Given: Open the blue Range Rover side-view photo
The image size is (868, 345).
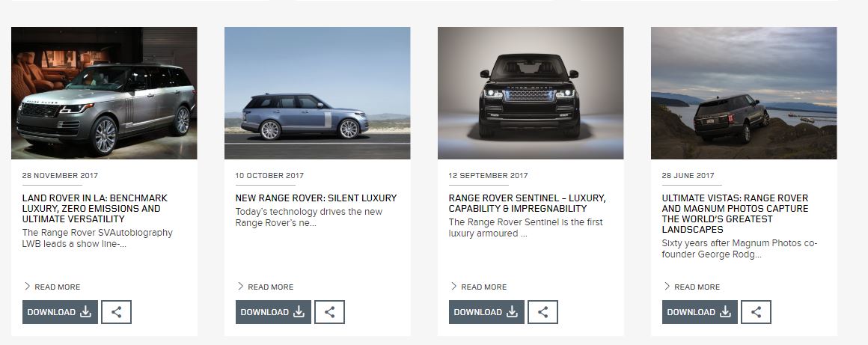Looking at the screenshot, I should [x=317, y=93].
